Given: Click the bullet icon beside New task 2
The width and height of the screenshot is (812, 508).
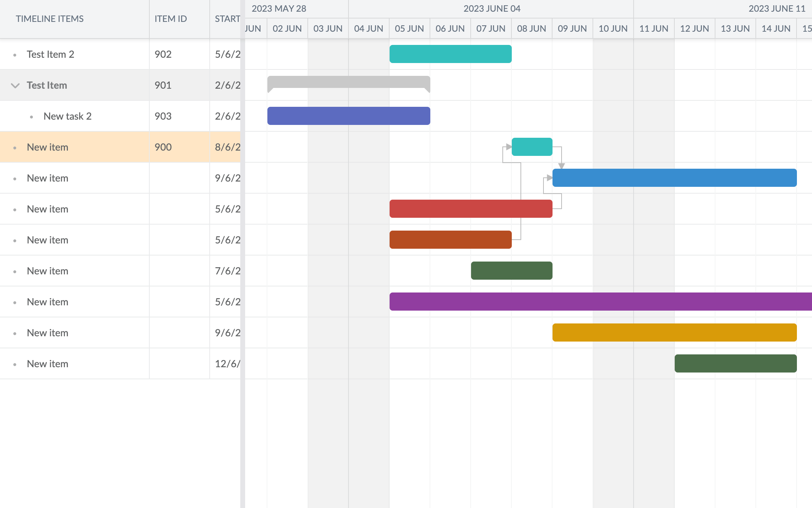Looking at the screenshot, I should [31, 116].
